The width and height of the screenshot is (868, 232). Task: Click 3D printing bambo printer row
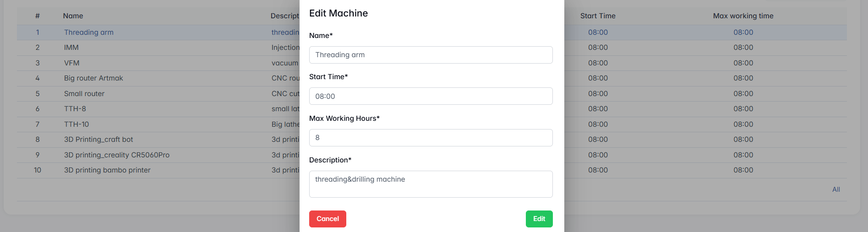pos(107,170)
